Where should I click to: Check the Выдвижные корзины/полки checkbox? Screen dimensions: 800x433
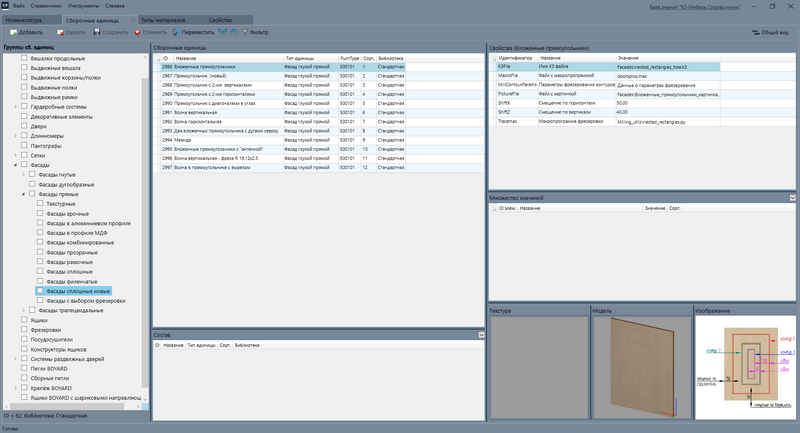24,78
